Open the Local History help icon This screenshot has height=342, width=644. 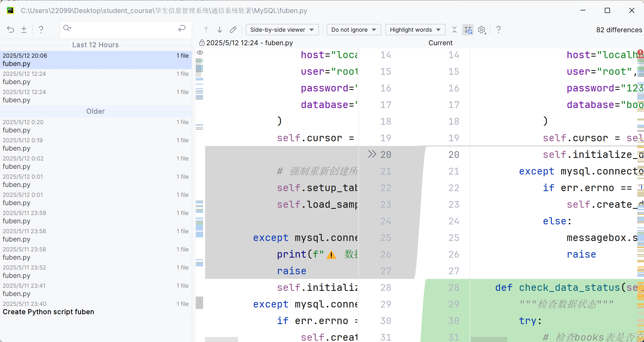point(41,29)
